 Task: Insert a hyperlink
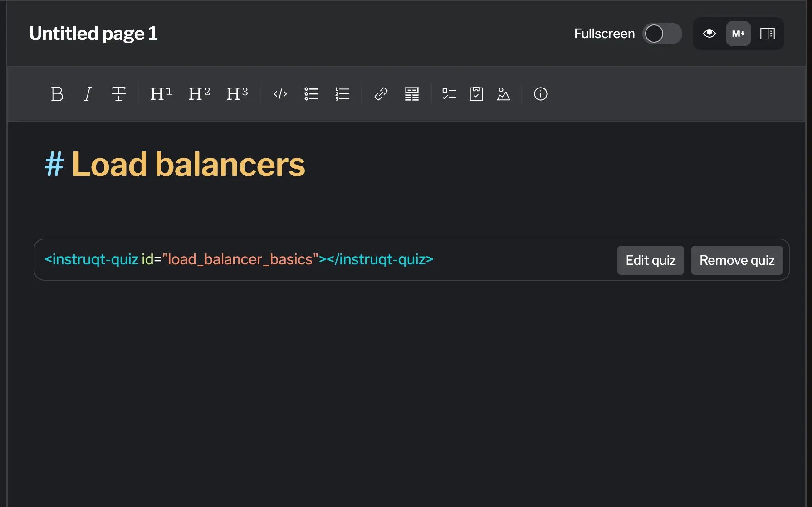click(380, 94)
